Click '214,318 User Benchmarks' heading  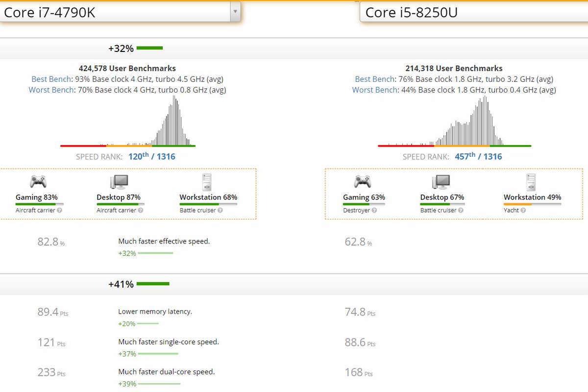point(454,69)
